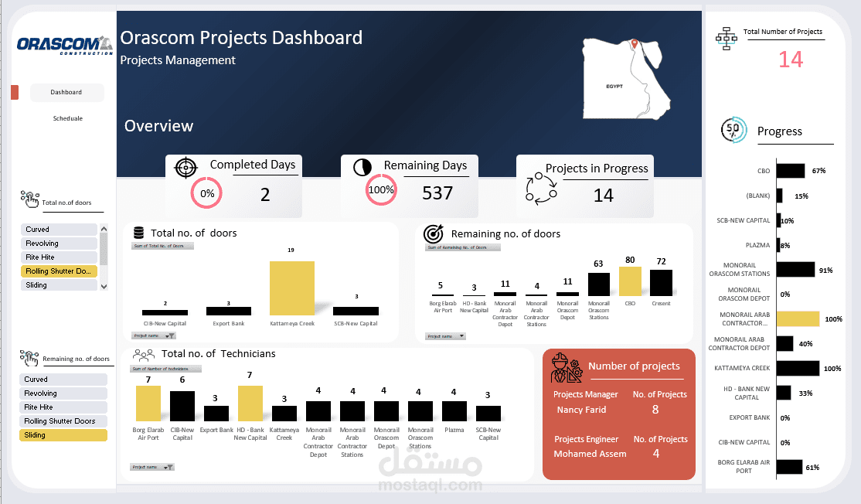Click the yellow Monorail Arab Contractor 100% progress bar
861x504 pixels.
(x=798, y=319)
